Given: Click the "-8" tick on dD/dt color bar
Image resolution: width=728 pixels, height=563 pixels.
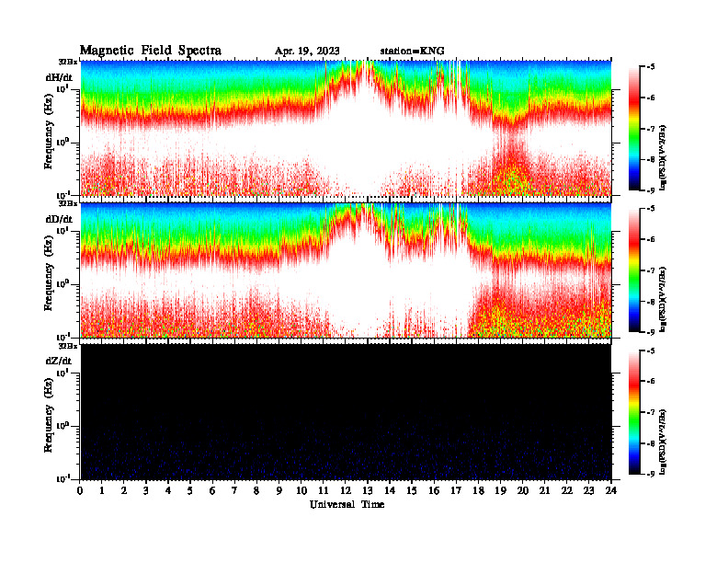Looking at the screenshot, I should click(650, 302).
